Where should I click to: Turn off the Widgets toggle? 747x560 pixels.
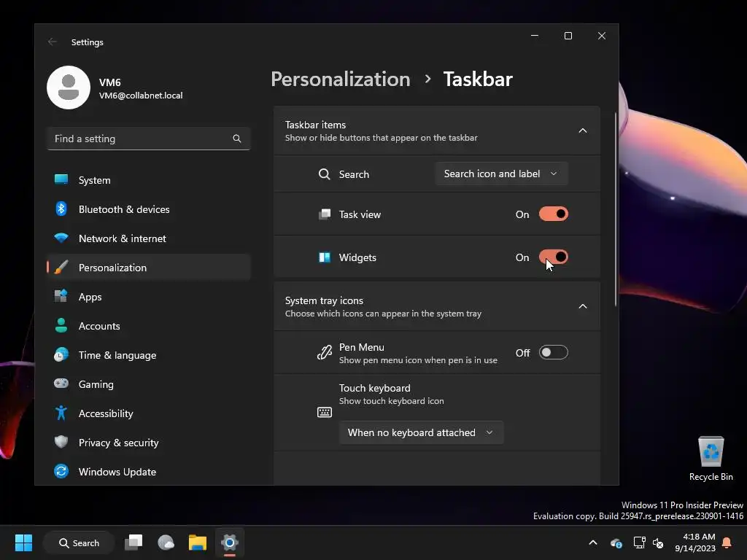(553, 257)
